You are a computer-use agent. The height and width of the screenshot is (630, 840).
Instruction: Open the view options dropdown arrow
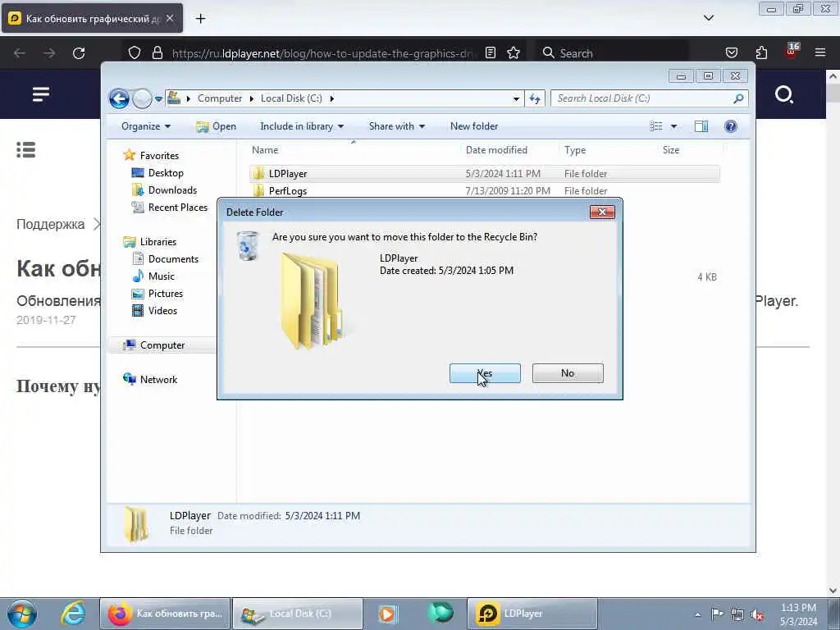[674, 126]
